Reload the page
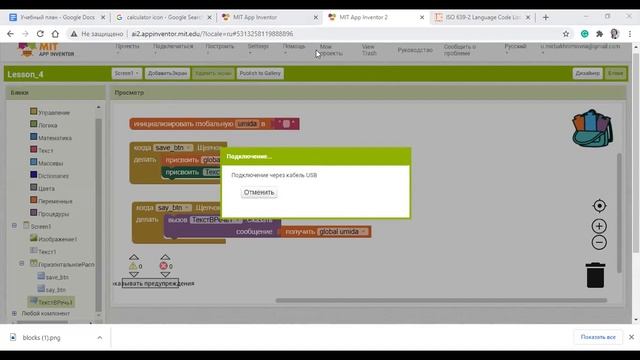The width and height of the screenshot is (640, 360). point(40,34)
